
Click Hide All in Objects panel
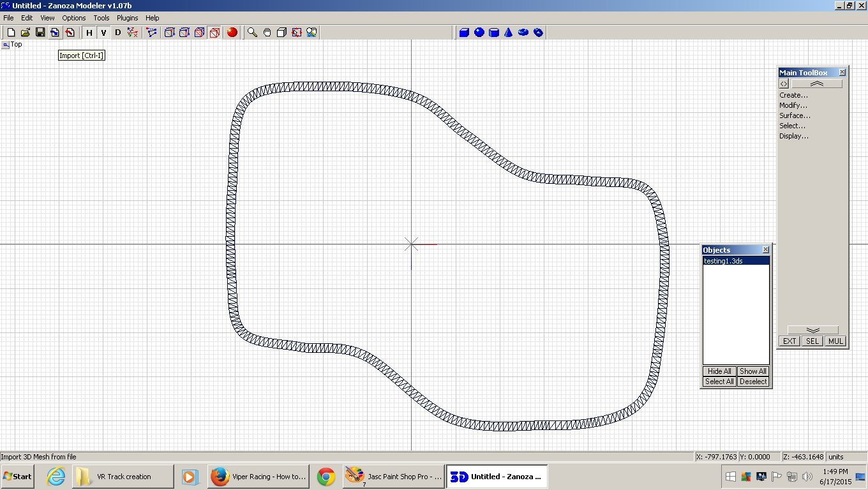pos(719,371)
